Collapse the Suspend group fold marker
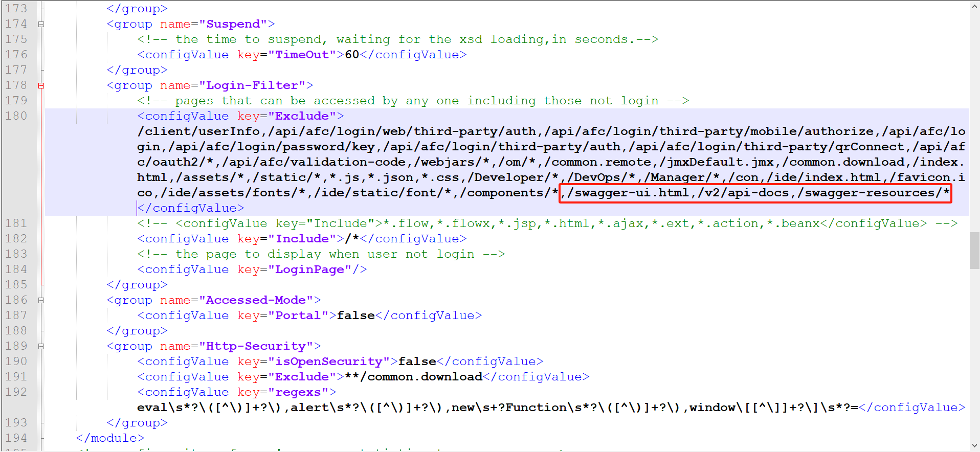The height and width of the screenshot is (452, 980). tap(41, 24)
